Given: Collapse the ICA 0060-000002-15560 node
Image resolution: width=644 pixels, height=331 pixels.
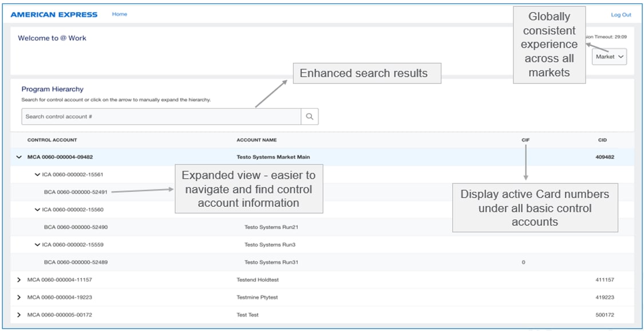Looking at the screenshot, I should coord(37,210).
